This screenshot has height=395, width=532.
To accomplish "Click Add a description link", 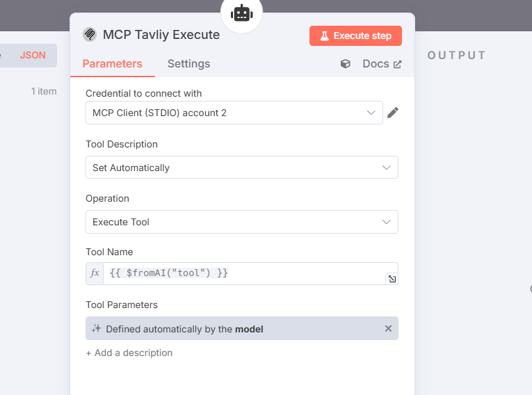I will pyautogui.click(x=129, y=353).
